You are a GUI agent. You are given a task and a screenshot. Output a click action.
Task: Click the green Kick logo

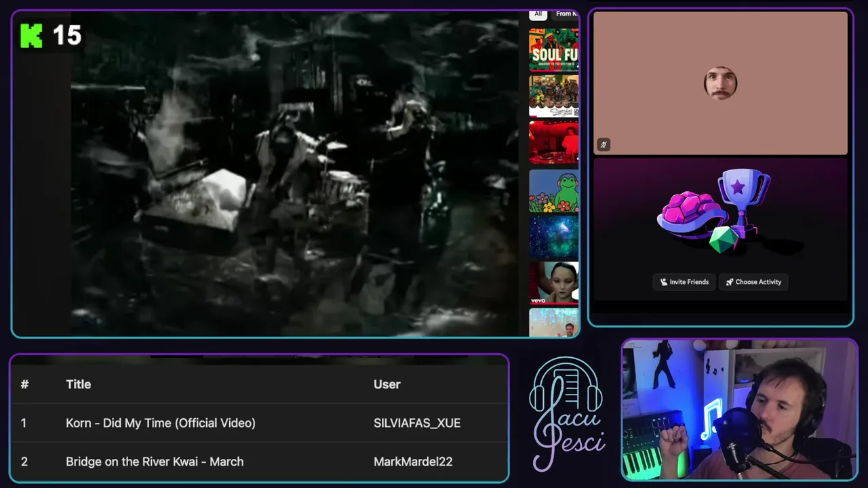tap(31, 35)
